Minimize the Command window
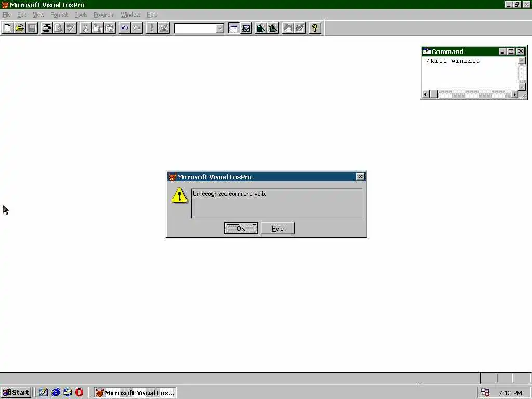 [x=502, y=51]
